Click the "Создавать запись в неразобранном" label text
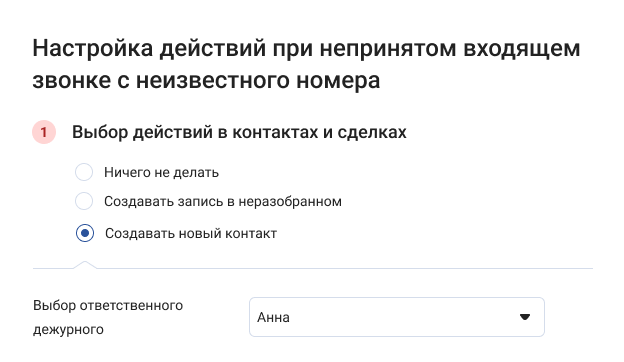The width and height of the screenshot is (624, 362). (x=223, y=201)
